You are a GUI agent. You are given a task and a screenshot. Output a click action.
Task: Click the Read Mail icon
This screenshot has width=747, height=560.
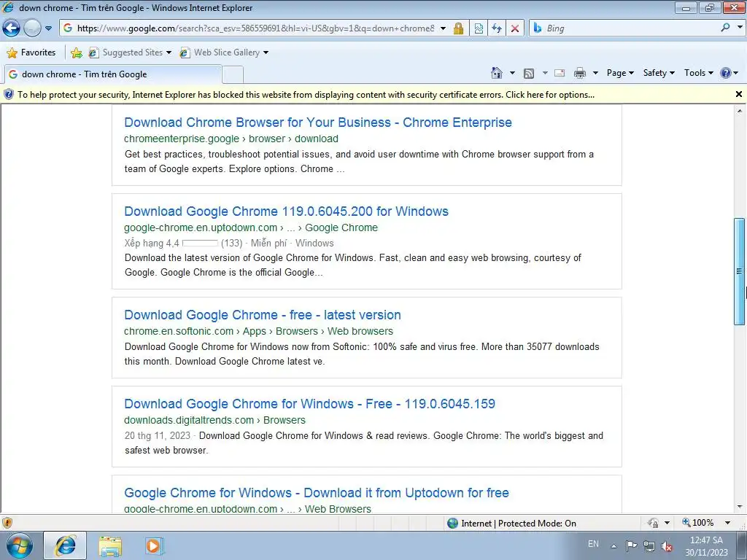(560, 73)
